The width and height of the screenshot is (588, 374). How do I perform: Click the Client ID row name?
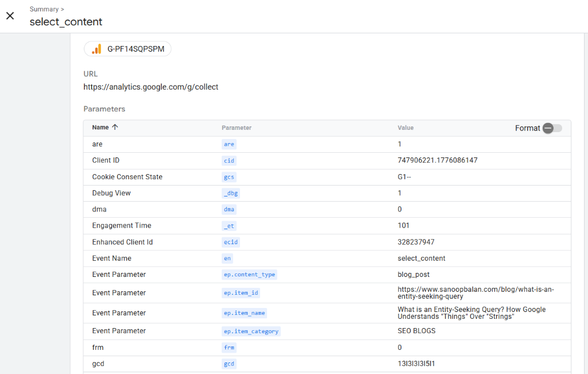tap(106, 160)
